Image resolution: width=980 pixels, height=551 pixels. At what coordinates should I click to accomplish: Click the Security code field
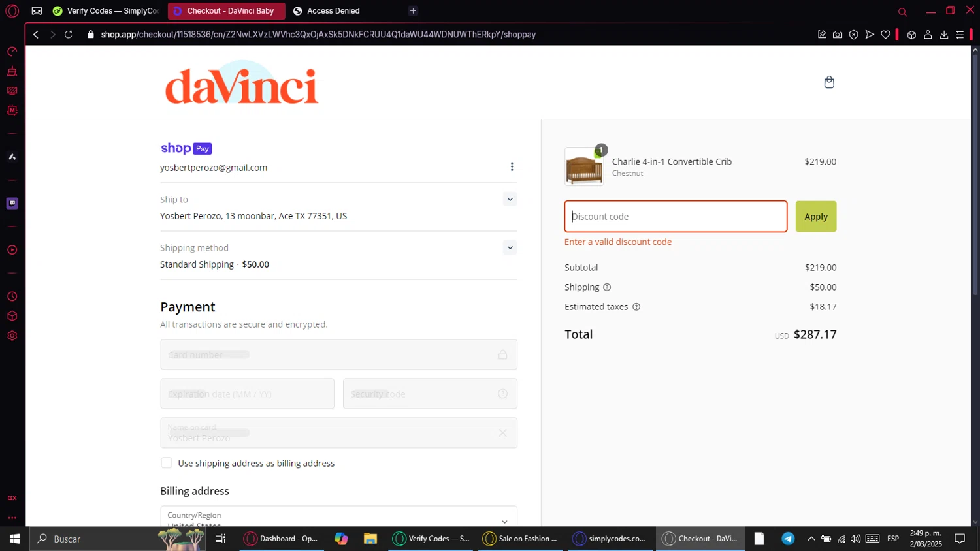click(x=430, y=394)
